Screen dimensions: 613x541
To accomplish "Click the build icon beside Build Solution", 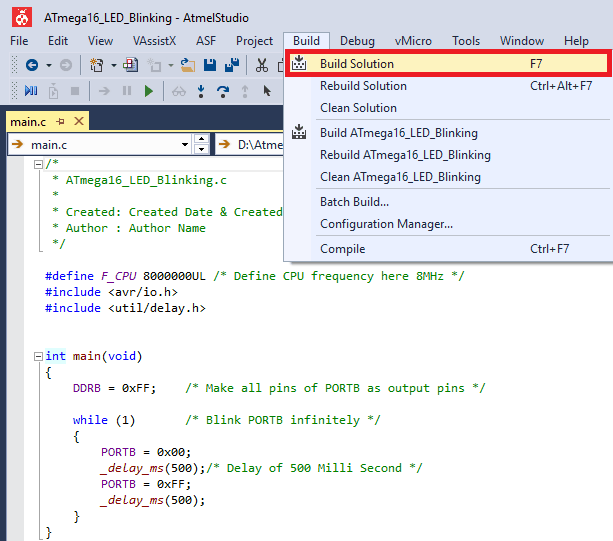I will click(299, 63).
